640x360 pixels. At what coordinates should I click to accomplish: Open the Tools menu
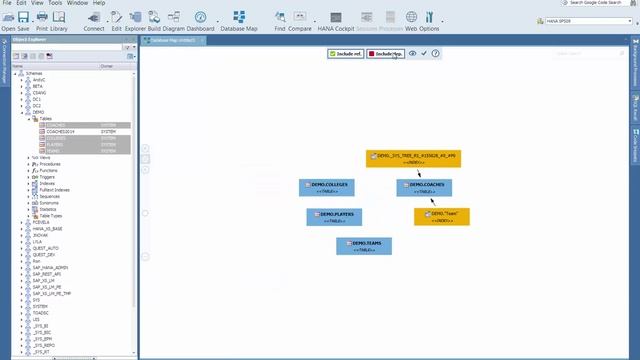55,3
